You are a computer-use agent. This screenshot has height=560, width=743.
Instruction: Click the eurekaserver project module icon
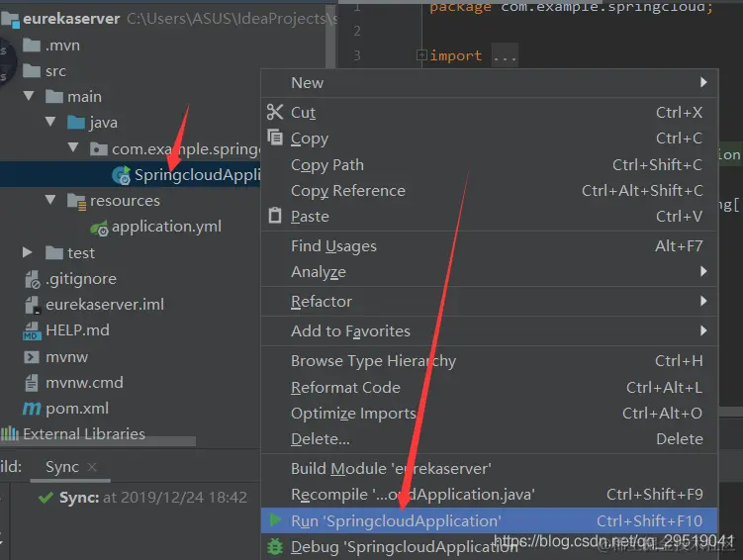pos(11,19)
